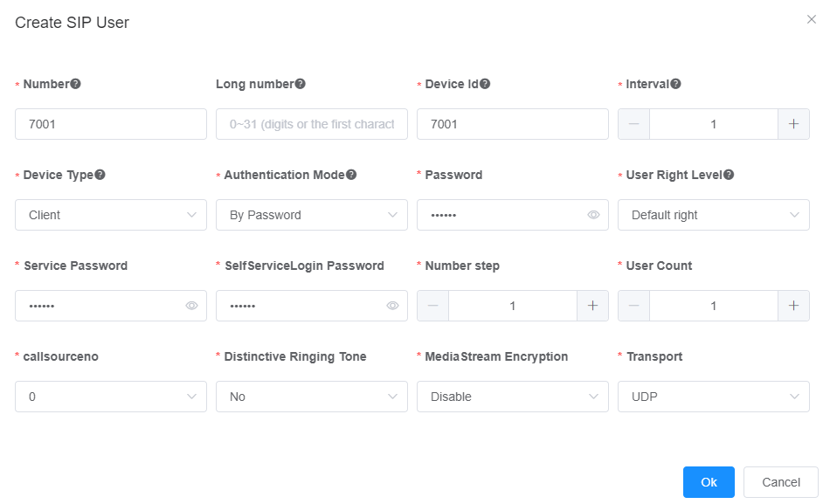Click the Interval help question mark icon
The height and width of the screenshot is (504, 830).
tap(675, 84)
